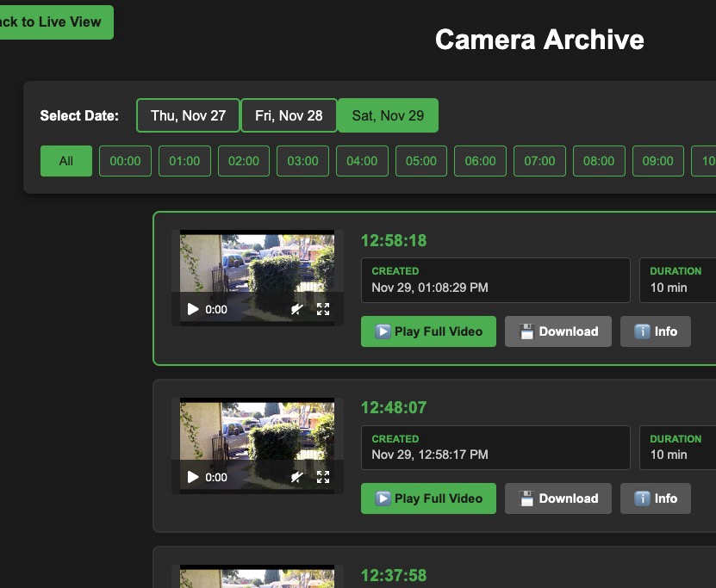Filter recordings to 00:00 hour
716x588 pixels.
(125, 161)
